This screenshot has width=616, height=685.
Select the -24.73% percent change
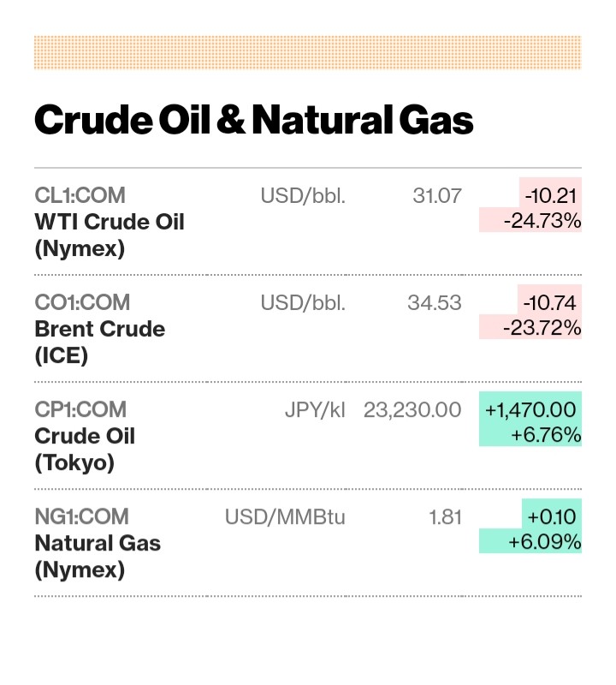pos(542,221)
